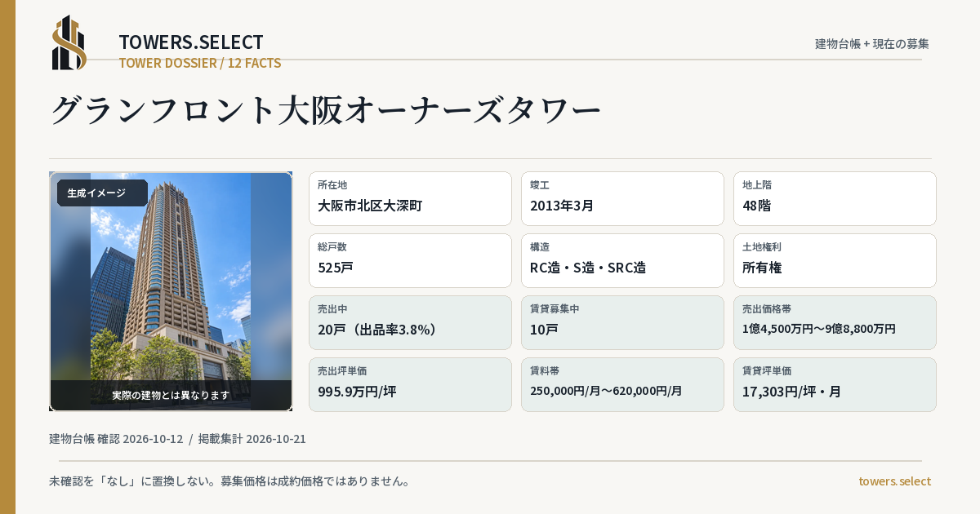The image size is (980, 514).
Task: Click the 実際の建物とは異なります caption
Action: [171, 395]
